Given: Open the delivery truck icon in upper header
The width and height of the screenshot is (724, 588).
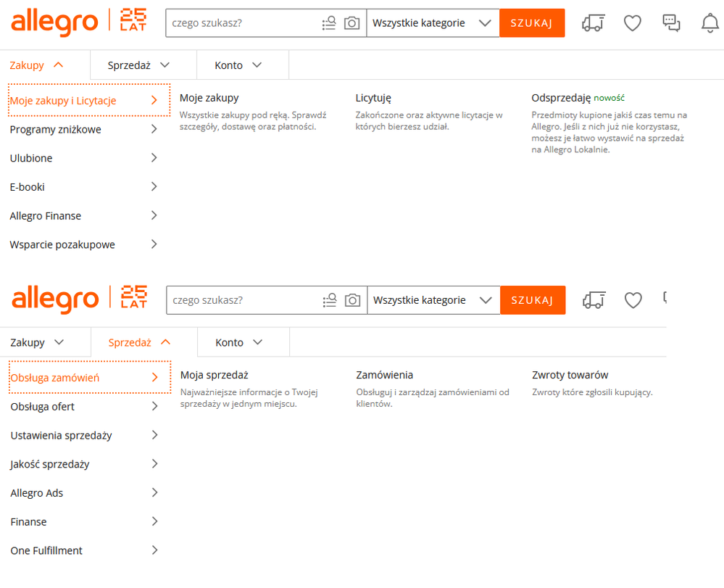Looking at the screenshot, I should pos(594,22).
